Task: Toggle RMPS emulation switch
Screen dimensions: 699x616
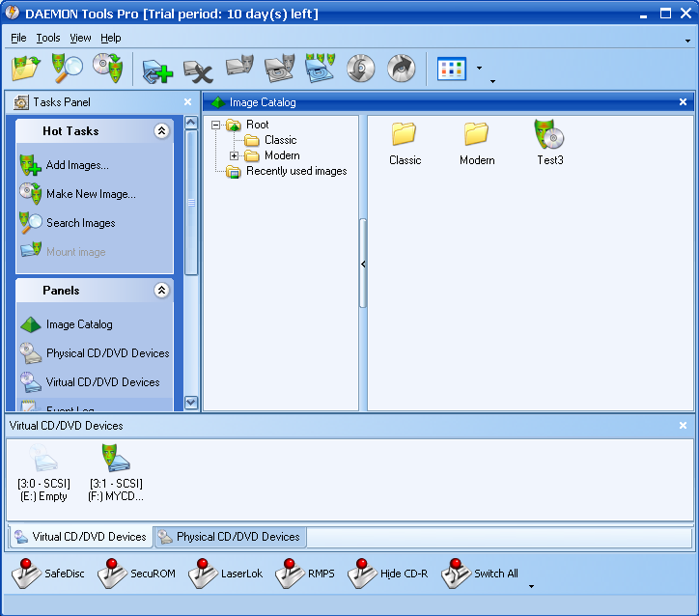Action: click(x=305, y=574)
